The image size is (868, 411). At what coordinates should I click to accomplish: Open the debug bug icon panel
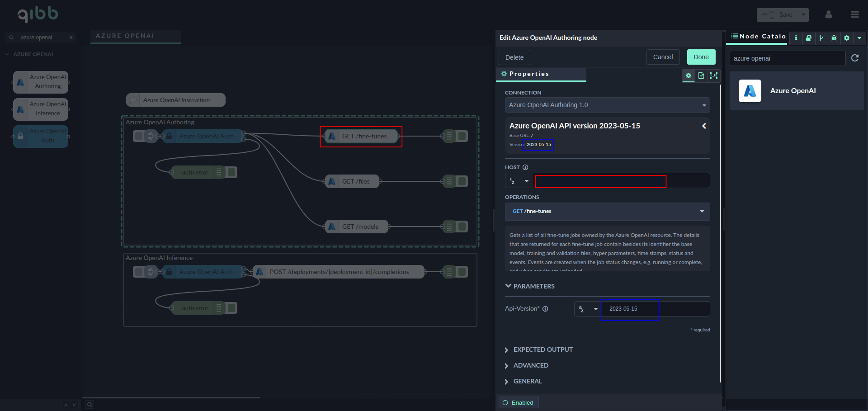pos(834,38)
